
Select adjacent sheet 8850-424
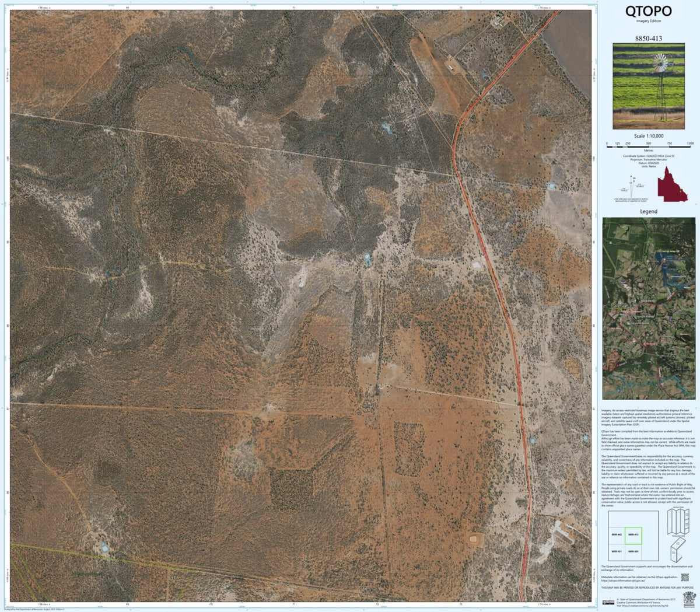(633, 551)
